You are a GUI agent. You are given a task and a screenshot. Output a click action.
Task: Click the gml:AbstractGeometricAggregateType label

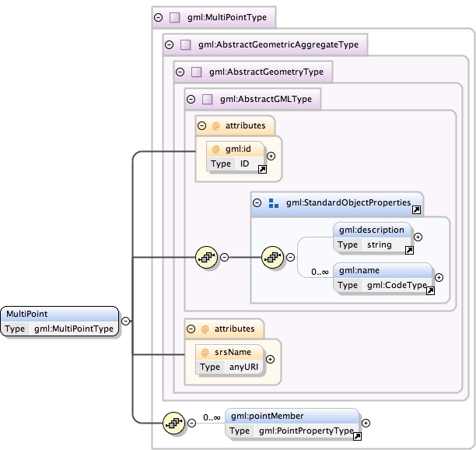point(278,45)
